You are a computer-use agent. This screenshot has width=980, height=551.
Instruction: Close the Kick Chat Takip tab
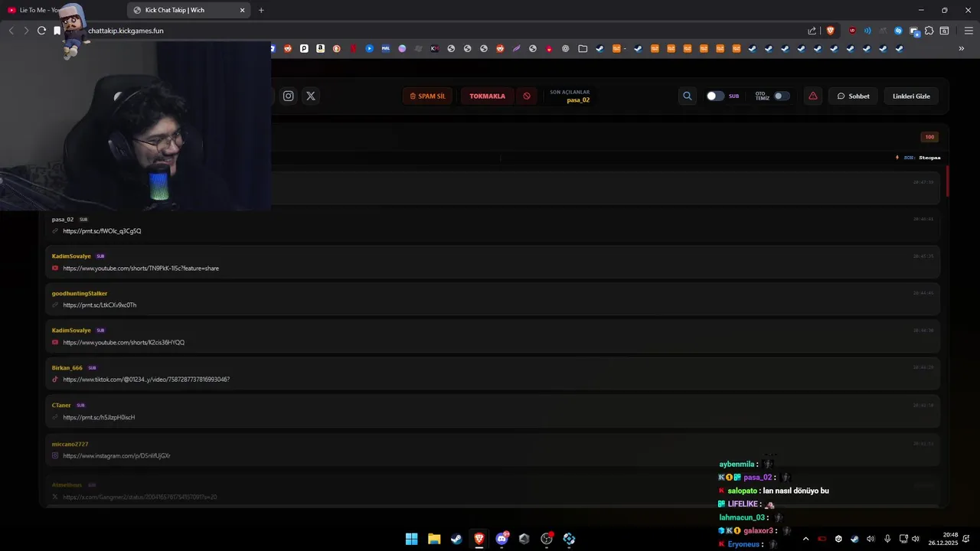pyautogui.click(x=243, y=10)
